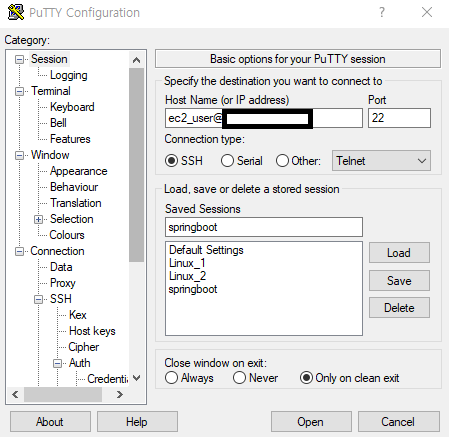Open the Behaviour category

point(74,187)
